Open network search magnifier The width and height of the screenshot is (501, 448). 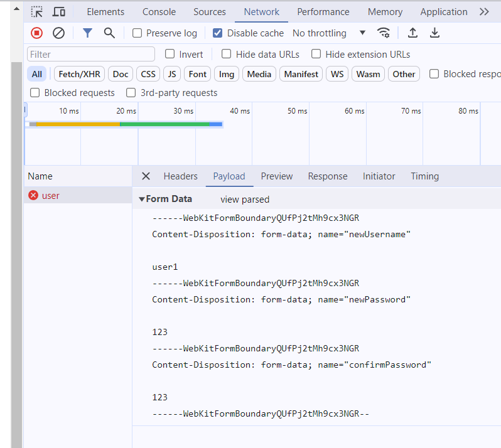pyautogui.click(x=109, y=33)
